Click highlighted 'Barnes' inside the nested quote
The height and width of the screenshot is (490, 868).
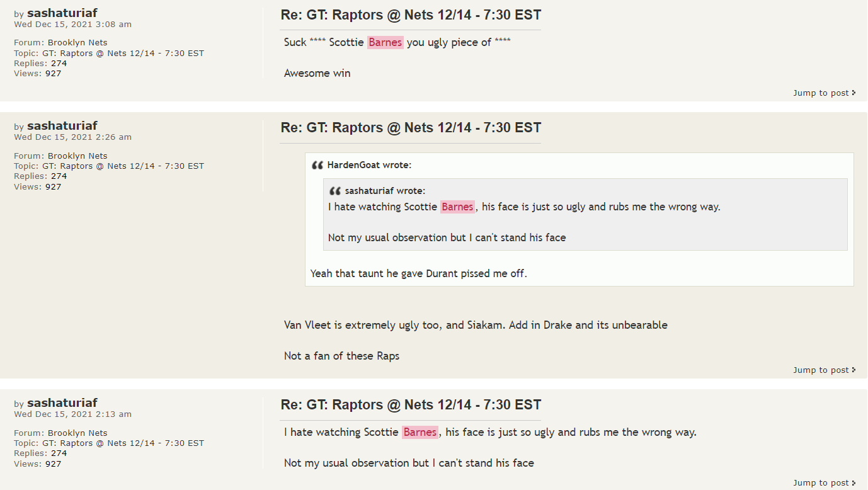tap(457, 207)
